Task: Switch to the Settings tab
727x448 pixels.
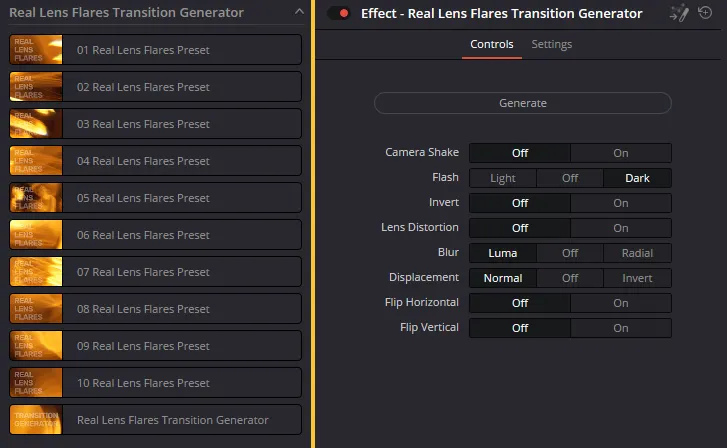Action: (551, 44)
